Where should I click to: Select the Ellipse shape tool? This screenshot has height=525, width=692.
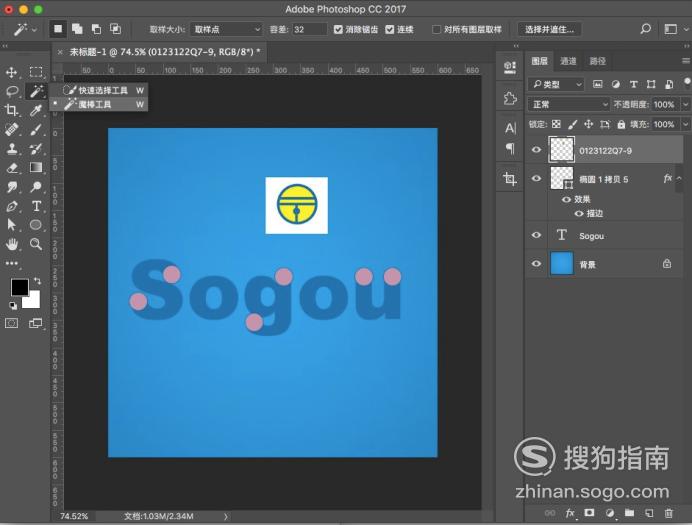(x=36, y=225)
